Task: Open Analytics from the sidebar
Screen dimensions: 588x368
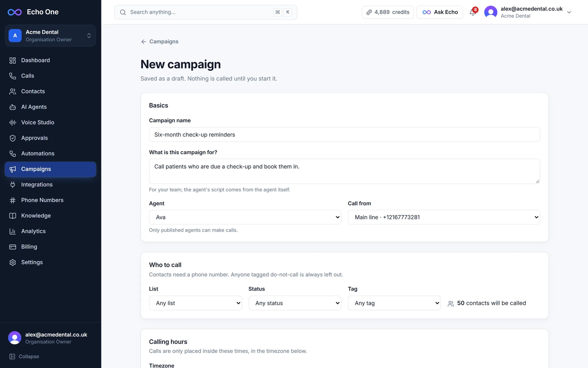Action: coord(50,231)
